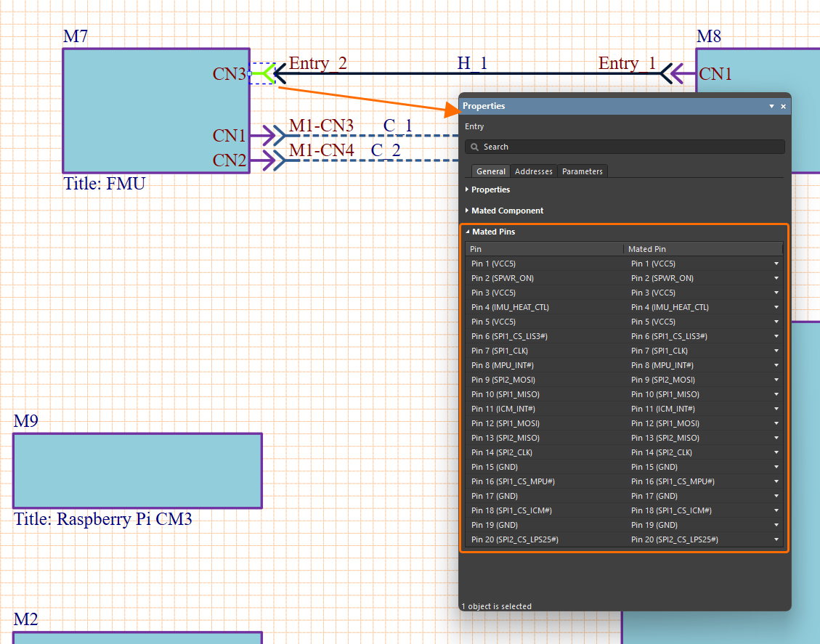Select the M9 Raspberry Pi CM3 module block

[137, 470]
